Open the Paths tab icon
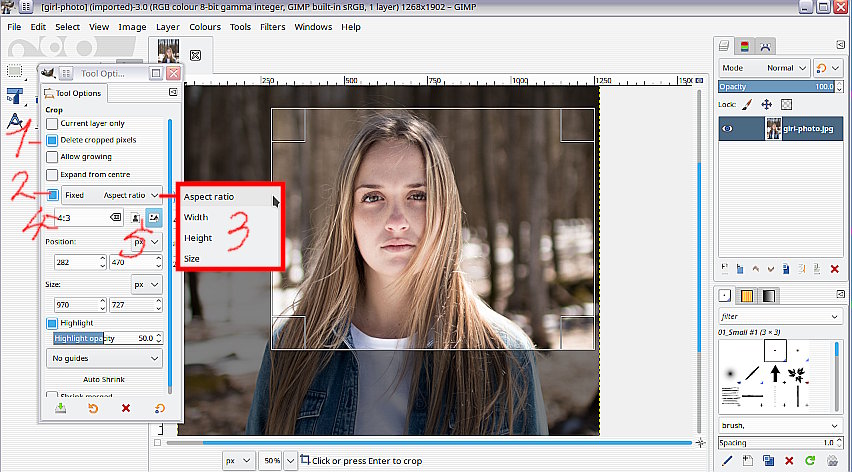Viewport: 852px width, 472px height. [765, 46]
